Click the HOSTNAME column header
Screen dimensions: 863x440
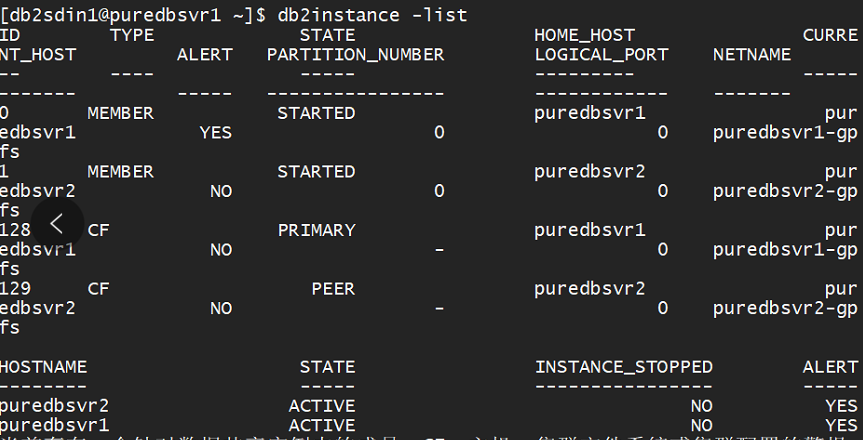point(43,367)
